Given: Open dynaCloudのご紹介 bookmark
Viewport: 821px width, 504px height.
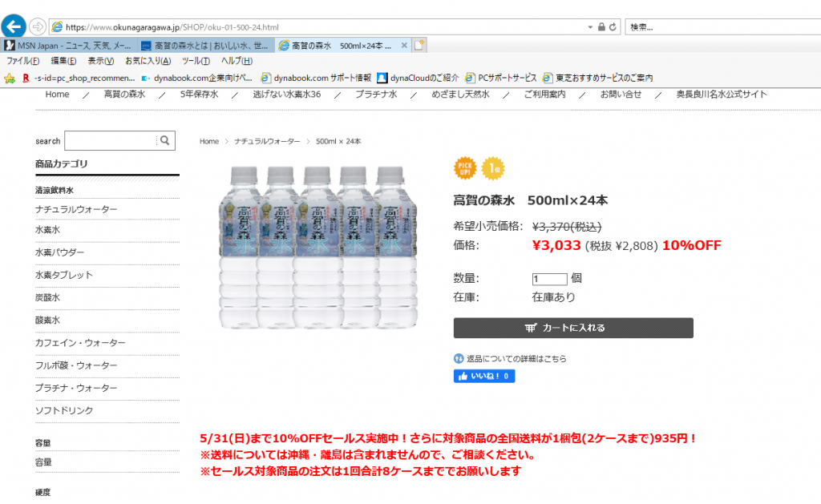Looking at the screenshot, I should [418, 78].
